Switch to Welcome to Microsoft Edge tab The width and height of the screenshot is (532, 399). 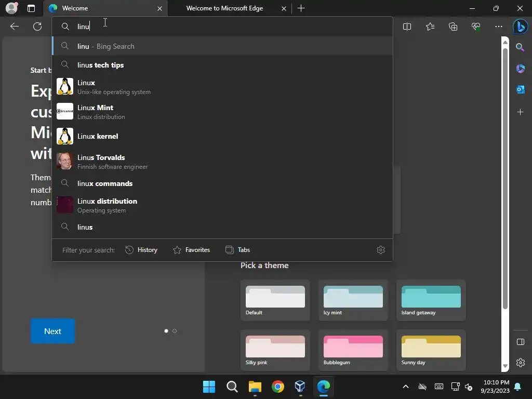coord(224,8)
